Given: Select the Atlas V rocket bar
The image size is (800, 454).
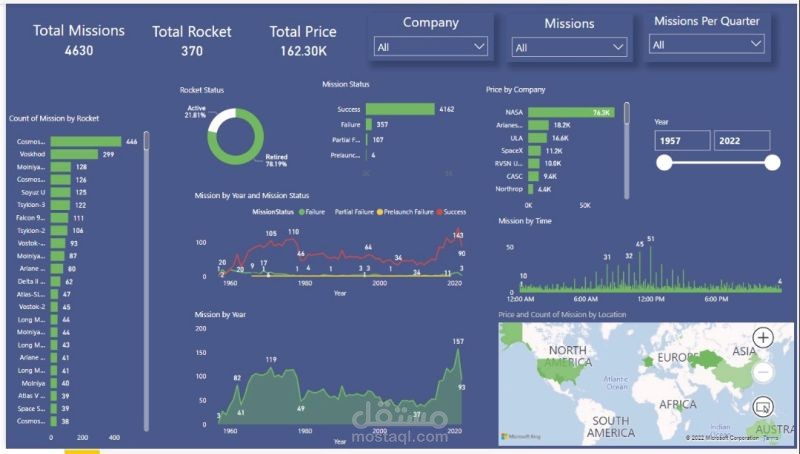Looking at the screenshot, I should click(54, 396).
